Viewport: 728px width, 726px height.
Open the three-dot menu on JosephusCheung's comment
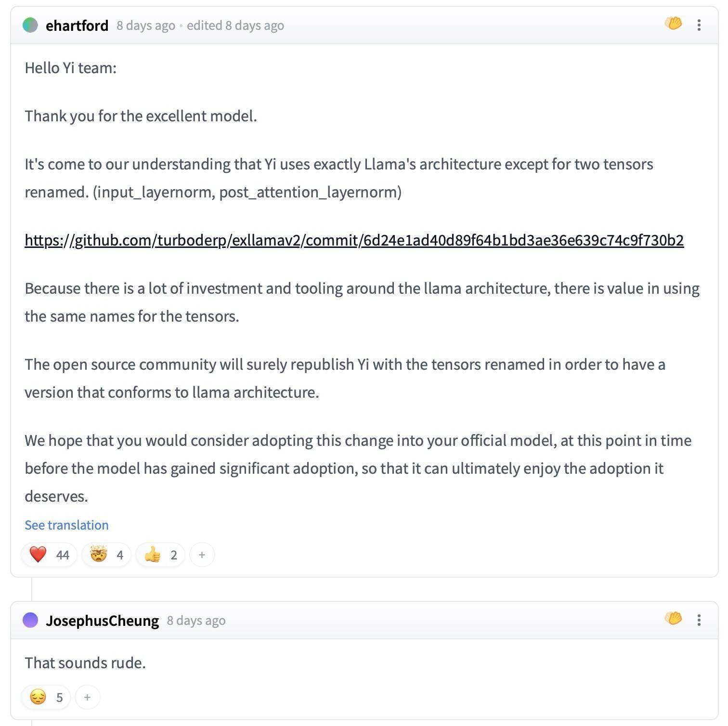pos(699,620)
